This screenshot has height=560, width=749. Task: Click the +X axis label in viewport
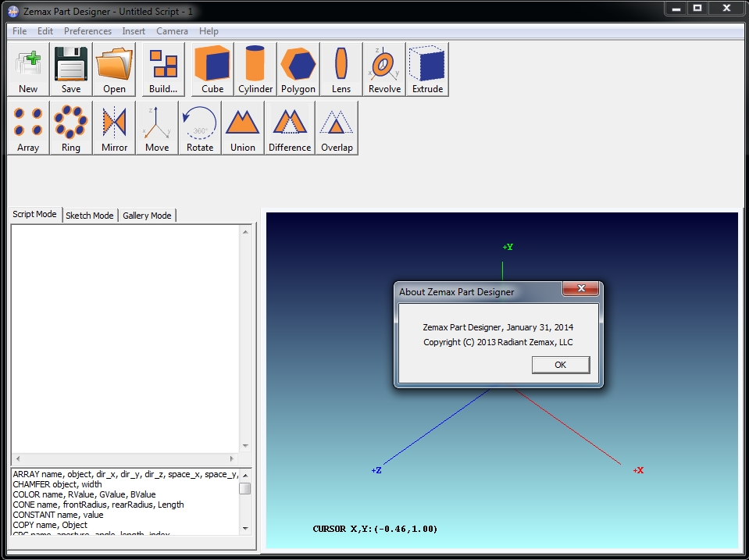[x=638, y=470]
